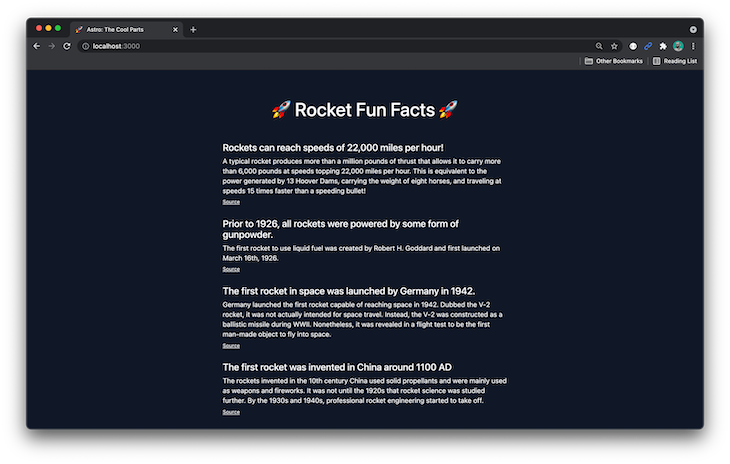Click the heading 'Rockets can reach speeds of 22,000 miles per hour!'

(x=333, y=148)
